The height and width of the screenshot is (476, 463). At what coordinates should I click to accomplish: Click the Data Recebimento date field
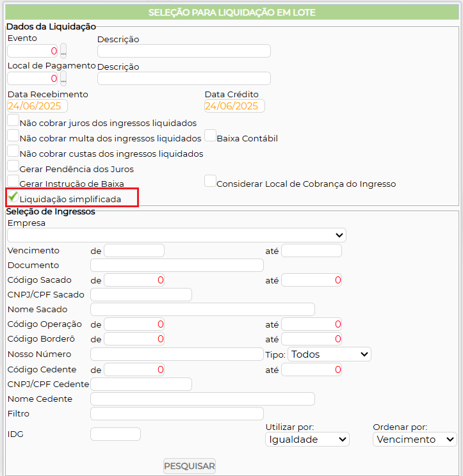click(37, 106)
